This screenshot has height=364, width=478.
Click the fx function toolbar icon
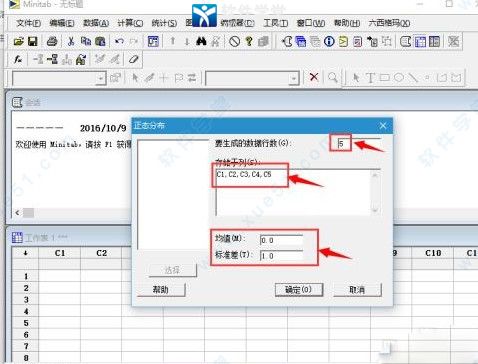(18, 60)
